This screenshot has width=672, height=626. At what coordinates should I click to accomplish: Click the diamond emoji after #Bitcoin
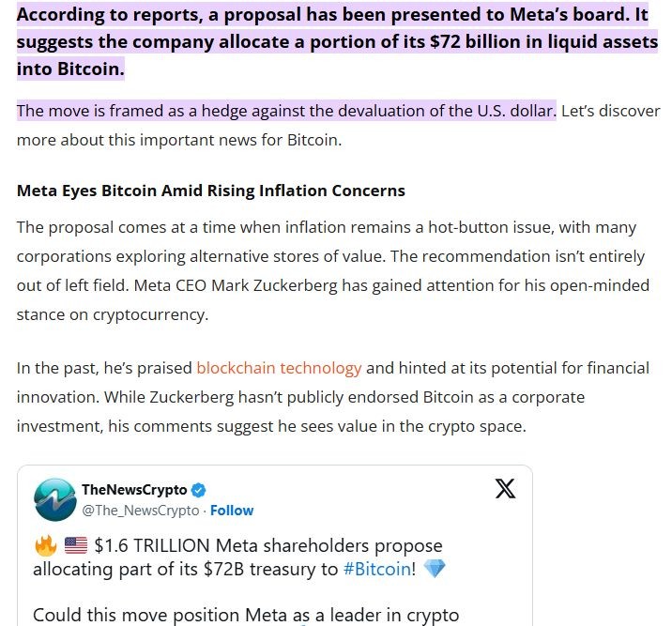[x=435, y=569]
